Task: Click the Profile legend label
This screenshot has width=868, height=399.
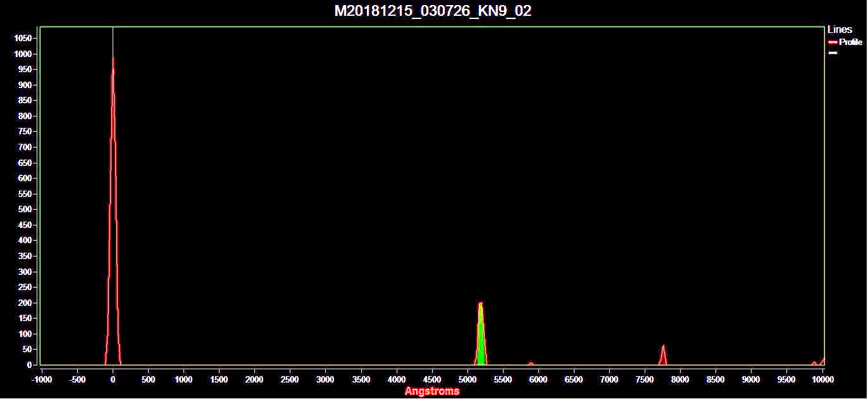Action: pos(850,42)
